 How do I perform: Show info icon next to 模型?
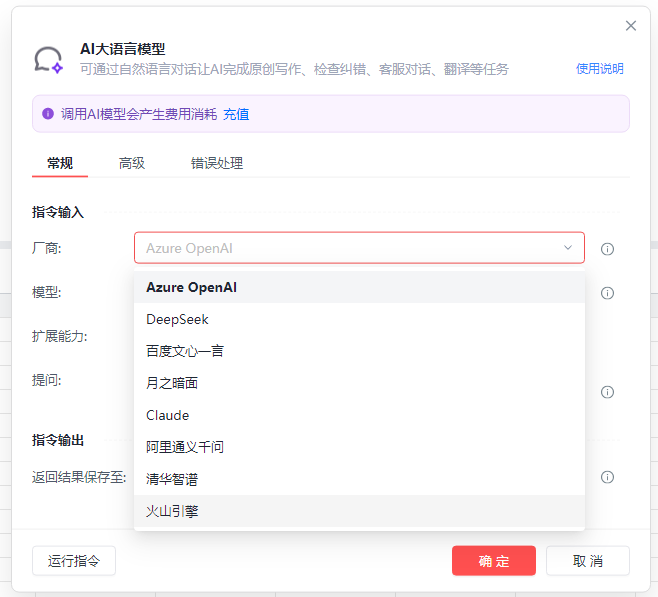point(607,293)
